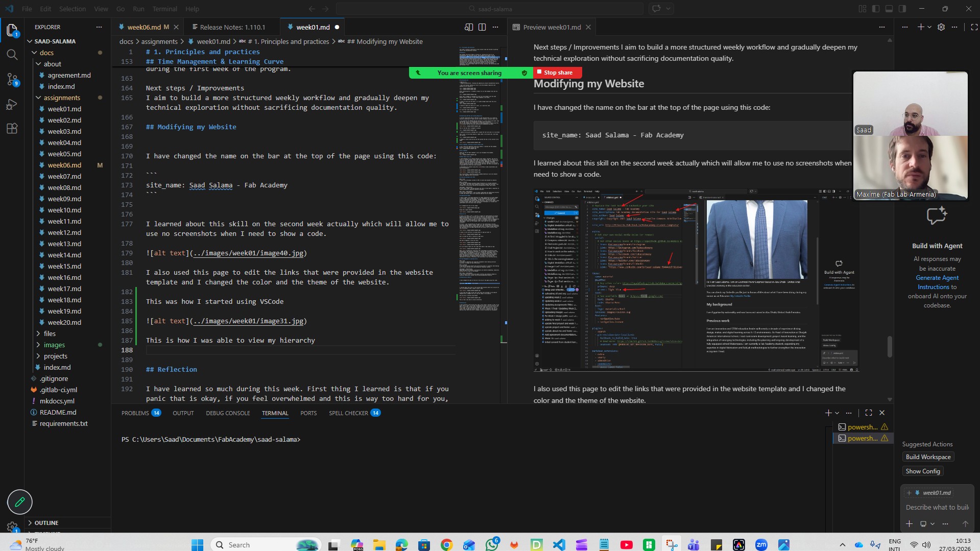The height and width of the screenshot is (551, 980).
Task: Click the Stop share button
Action: (557, 73)
